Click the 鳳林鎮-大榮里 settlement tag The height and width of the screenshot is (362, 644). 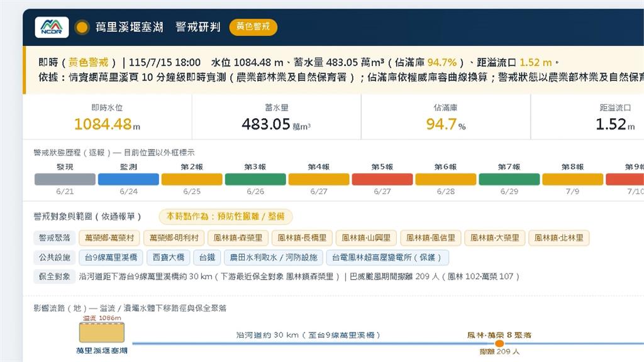pos(494,238)
